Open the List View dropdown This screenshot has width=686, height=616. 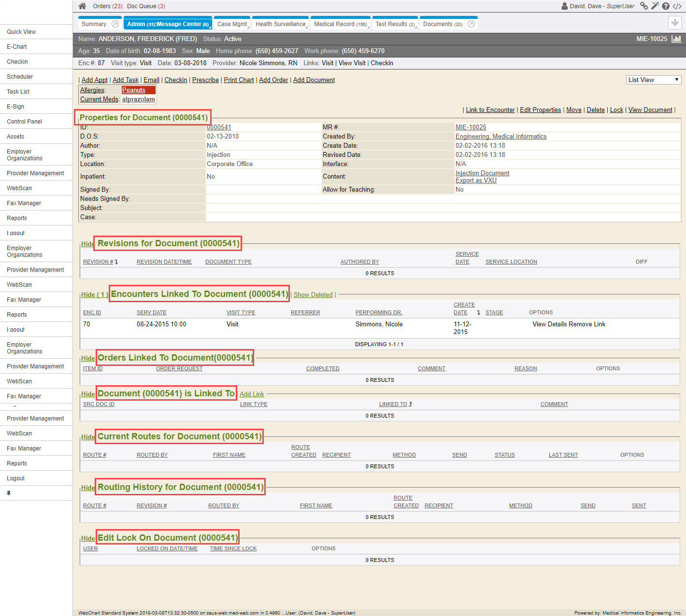pyautogui.click(x=653, y=80)
